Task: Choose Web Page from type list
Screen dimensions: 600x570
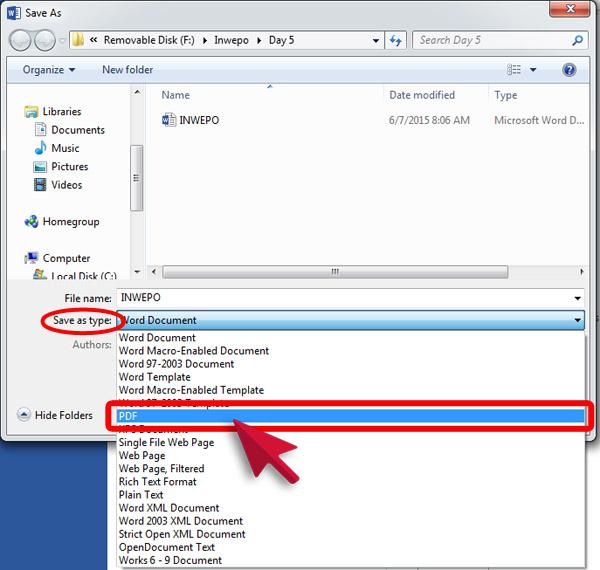Action: tap(351, 456)
